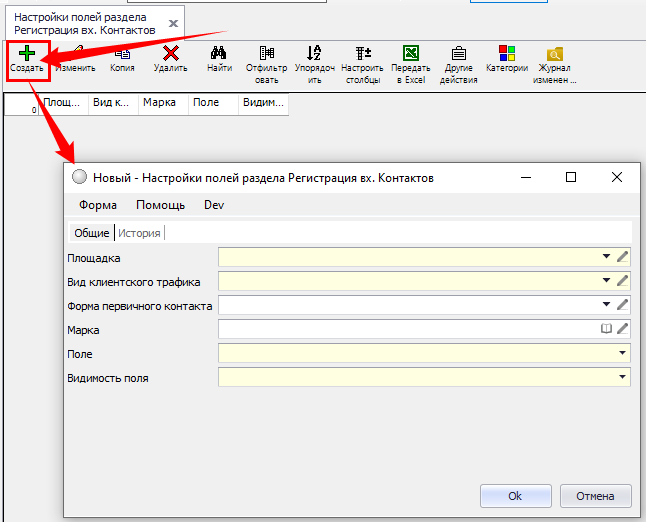Image resolution: width=646 pixels, height=522 pixels.
Task: Open Настроить столбцы column settings
Action: click(362, 54)
